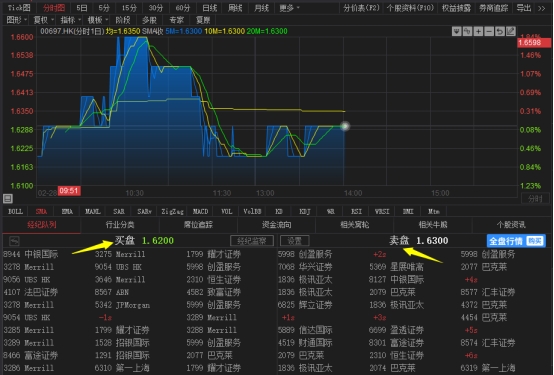Toggle the SMA indicator
554x375 pixels.
[x=41, y=211]
